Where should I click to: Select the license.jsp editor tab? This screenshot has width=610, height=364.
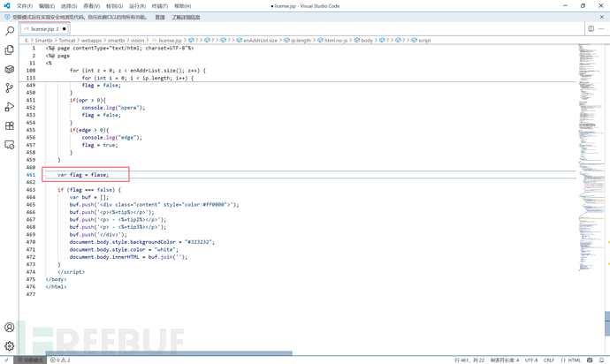pyautogui.click(x=45, y=29)
